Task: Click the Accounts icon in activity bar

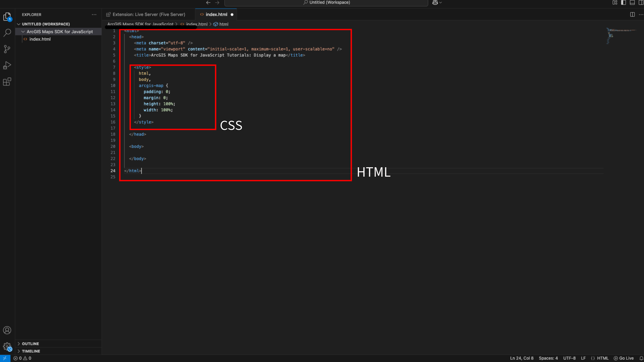Action: (x=7, y=330)
